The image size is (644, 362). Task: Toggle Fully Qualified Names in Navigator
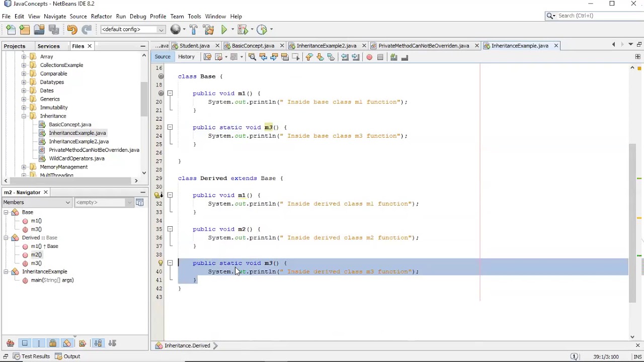(83, 343)
